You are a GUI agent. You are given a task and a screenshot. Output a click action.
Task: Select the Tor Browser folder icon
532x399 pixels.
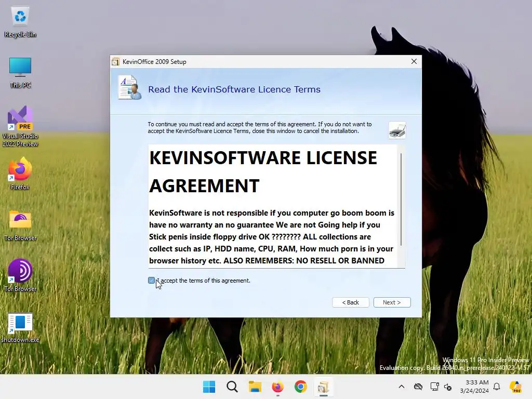20,225
